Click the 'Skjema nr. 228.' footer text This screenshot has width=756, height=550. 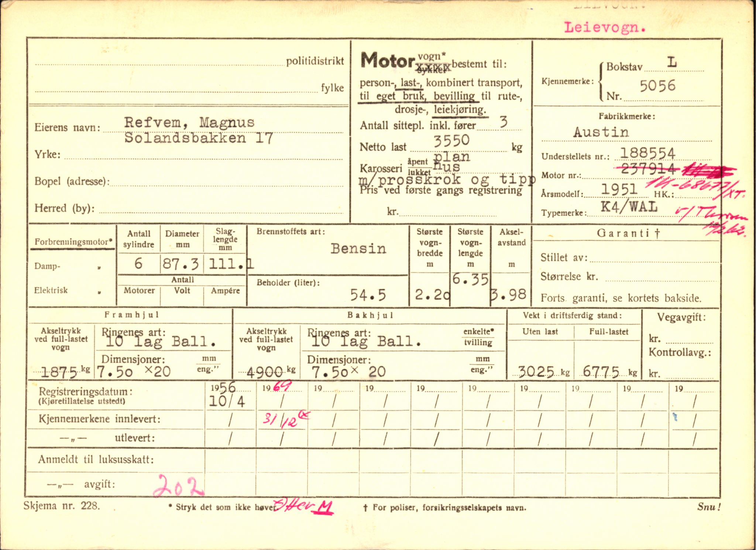click(62, 506)
